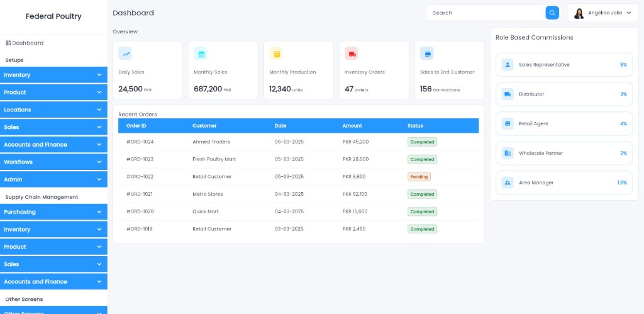Click customer Ahmed Traders

[x=211, y=142]
